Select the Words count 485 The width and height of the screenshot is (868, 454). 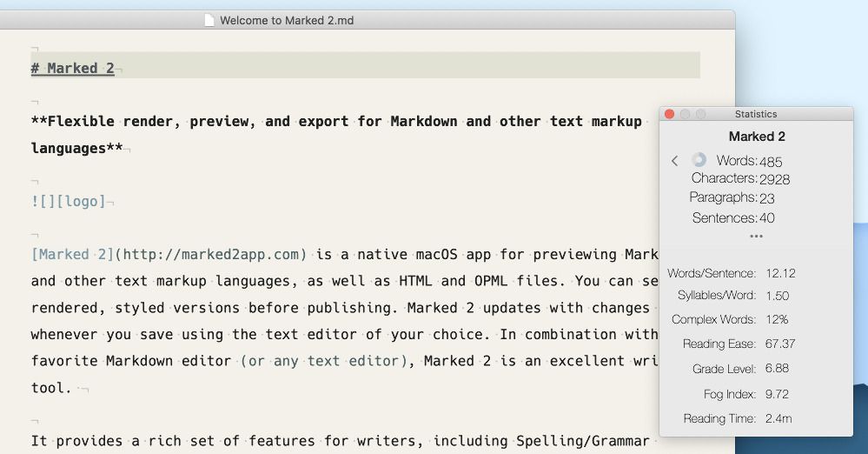pyautogui.click(x=771, y=162)
